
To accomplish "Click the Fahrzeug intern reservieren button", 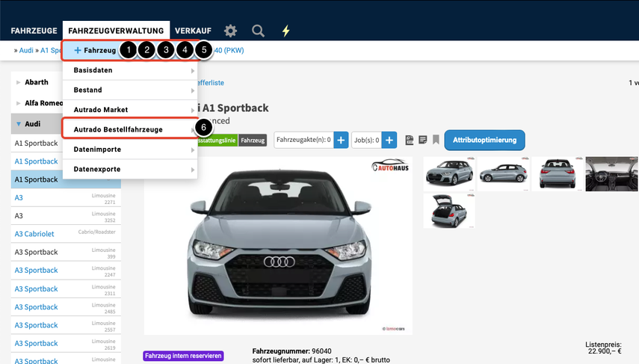I will click(183, 356).
